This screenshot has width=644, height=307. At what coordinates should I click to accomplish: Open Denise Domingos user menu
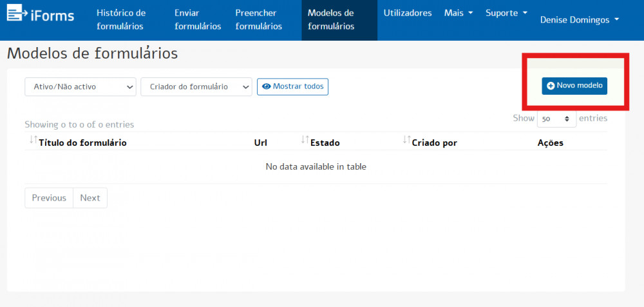point(579,20)
